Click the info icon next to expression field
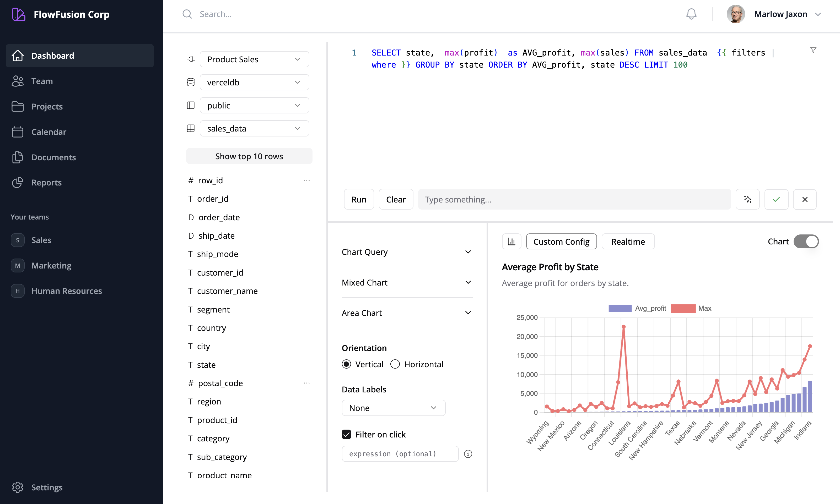This screenshot has height=504, width=840. 468,454
